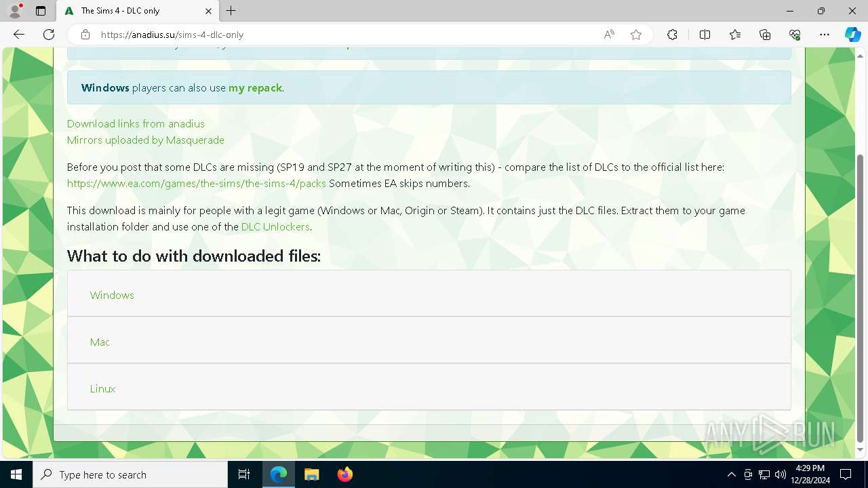Open Microsoft Edge from taskbar
Screen dimensions: 868x488
279,474
